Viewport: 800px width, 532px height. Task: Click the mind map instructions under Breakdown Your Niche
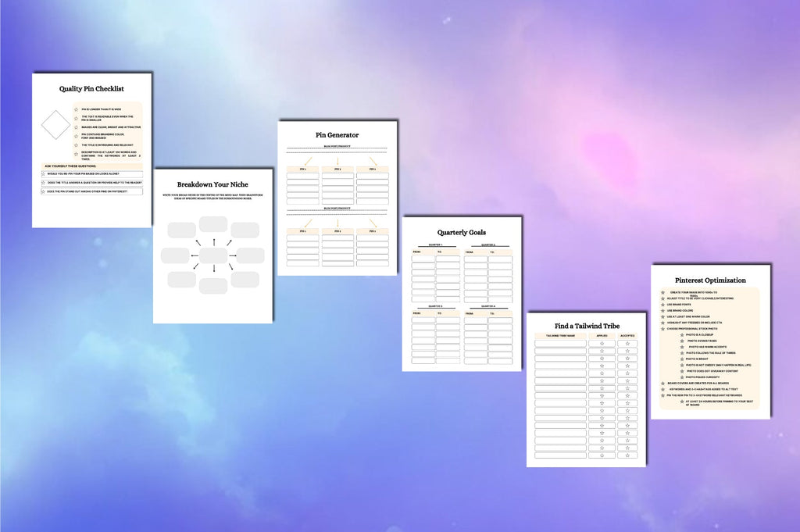click(212, 196)
